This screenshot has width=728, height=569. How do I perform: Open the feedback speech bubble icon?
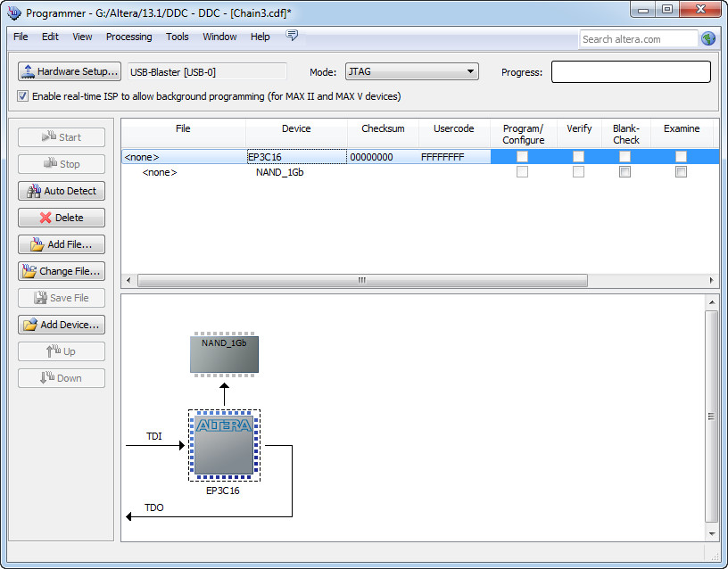click(x=292, y=36)
